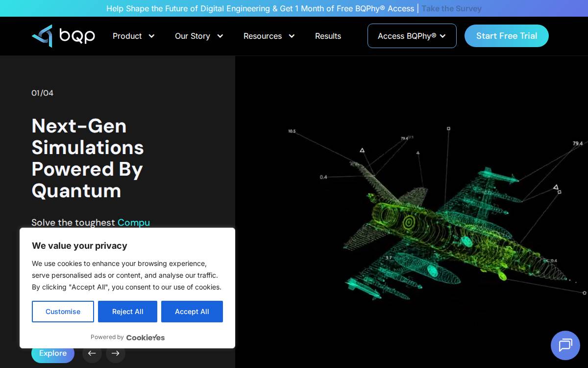This screenshot has width=588, height=368.
Task: Click Start Free Trial button
Action: [x=507, y=36]
